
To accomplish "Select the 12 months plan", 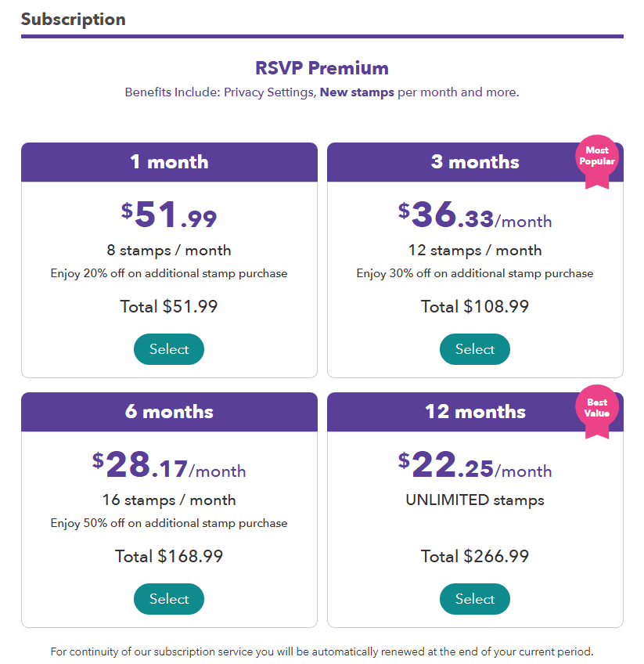I will point(474,598).
